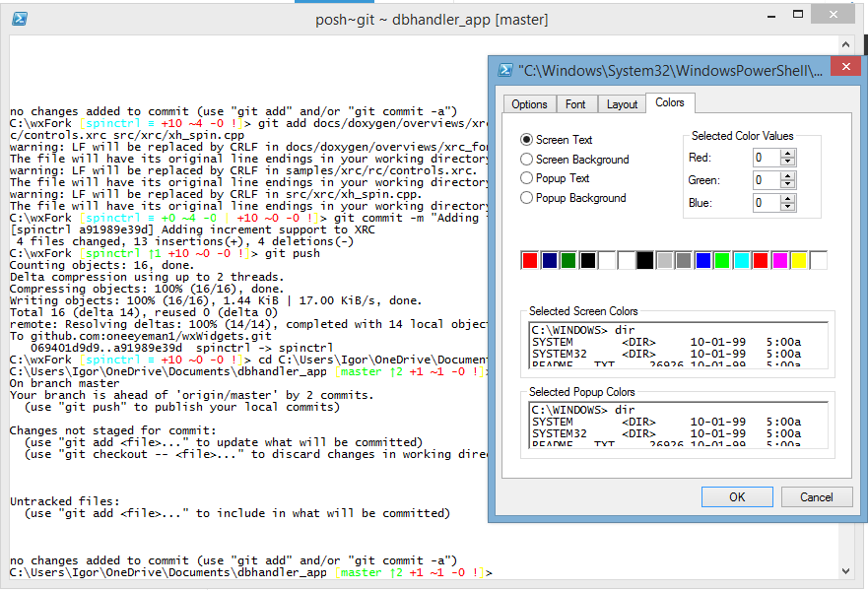Click the 'On branch master' line
This screenshot has width=868, height=590.
[64, 383]
